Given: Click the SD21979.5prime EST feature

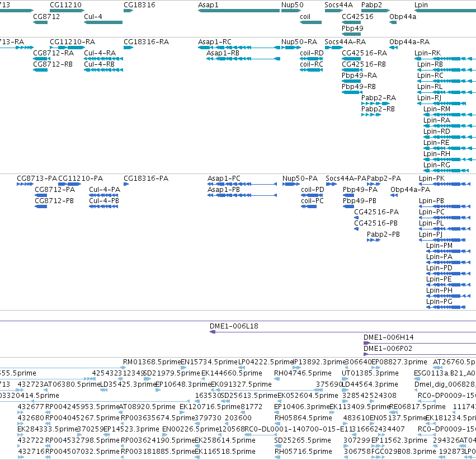Looking at the screenshot, I should click(x=147, y=379).
